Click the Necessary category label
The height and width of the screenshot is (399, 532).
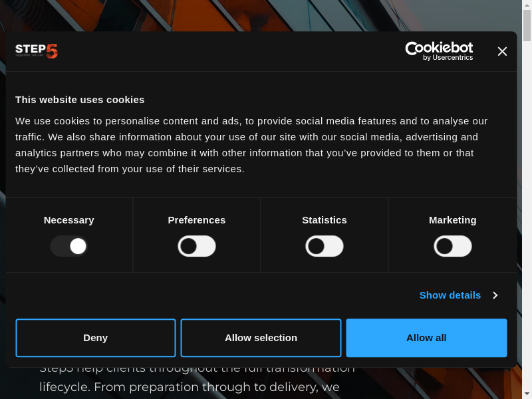(69, 219)
